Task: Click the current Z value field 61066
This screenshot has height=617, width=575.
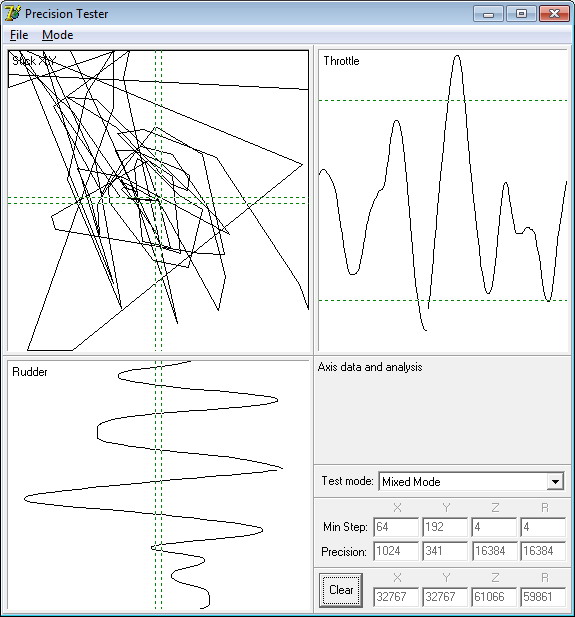Action: tap(494, 597)
